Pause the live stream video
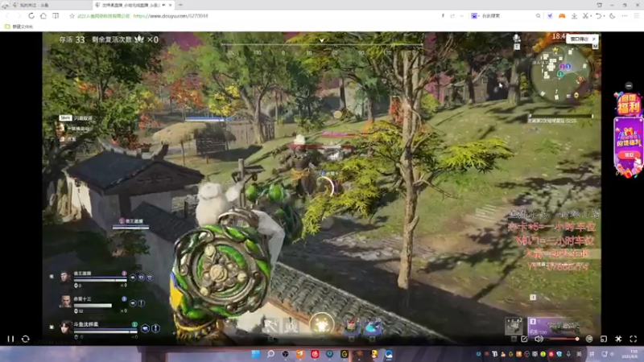644x362 pixels. pos(10,339)
